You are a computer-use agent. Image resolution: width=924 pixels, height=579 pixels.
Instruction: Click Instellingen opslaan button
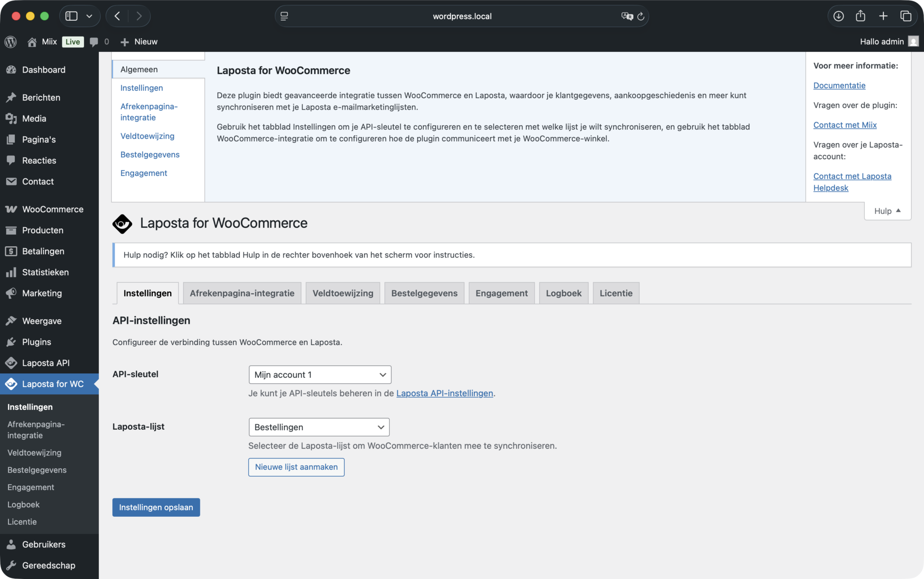pyautogui.click(x=156, y=507)
